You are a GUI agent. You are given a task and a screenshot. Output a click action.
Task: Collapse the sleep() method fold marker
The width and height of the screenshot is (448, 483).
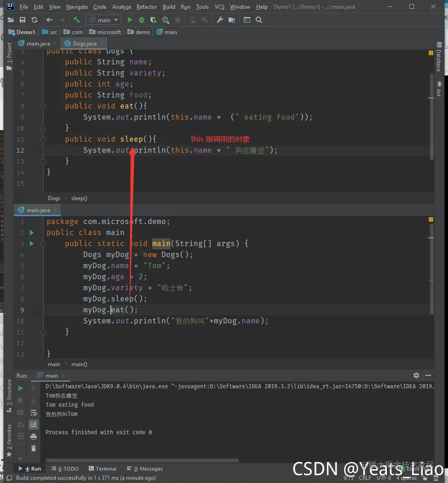point(43,139)
